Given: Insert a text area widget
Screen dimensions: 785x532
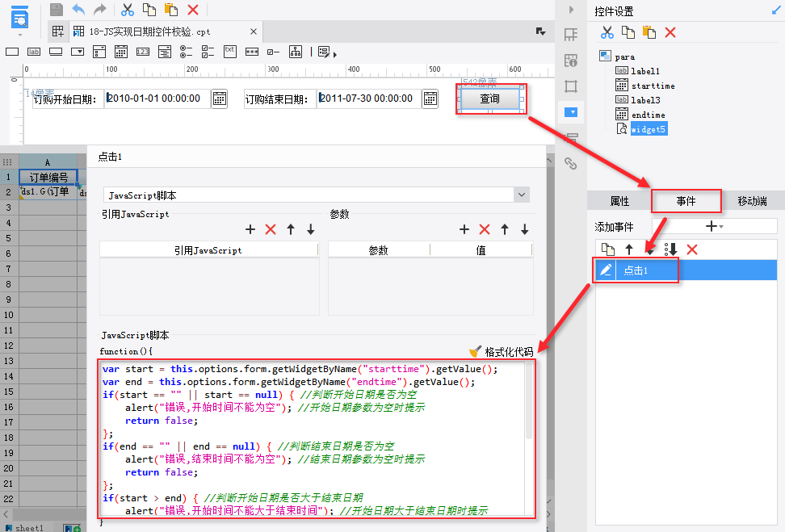Looking at the screenshot, I should pos(230,52).
